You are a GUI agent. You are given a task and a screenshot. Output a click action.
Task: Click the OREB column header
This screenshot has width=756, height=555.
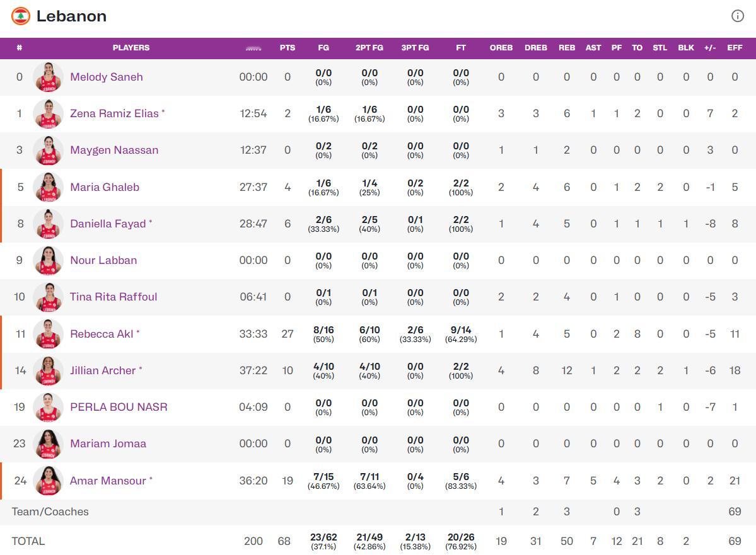pyautogui.click(x=501, y=48)
